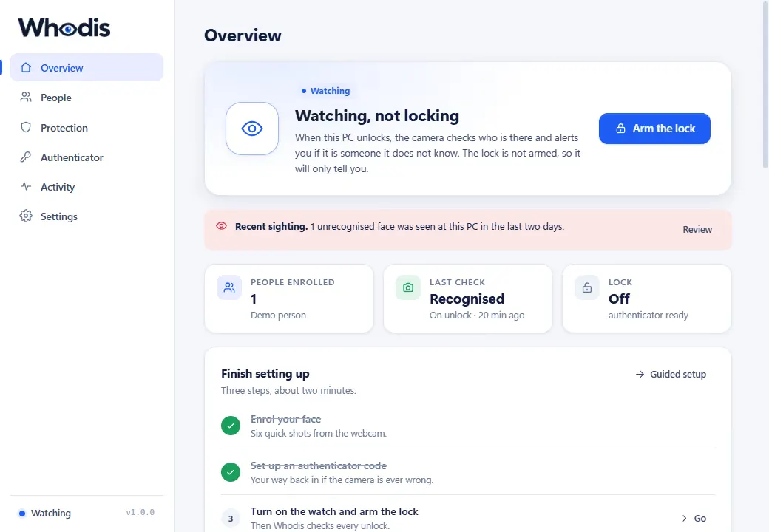The height and width of the screenshot is (532, 769).
Task: Click the step 3 number badge
Action: pyautogui.click(x=231, y=518)
